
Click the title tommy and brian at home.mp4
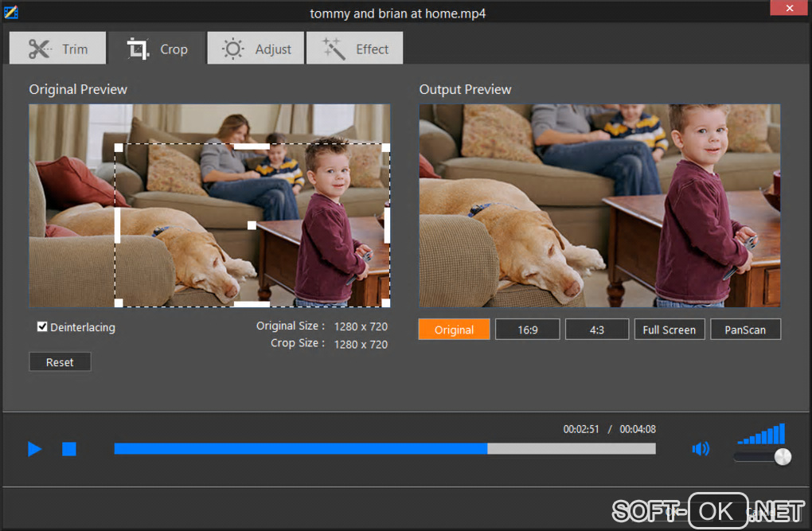point(398,14)
